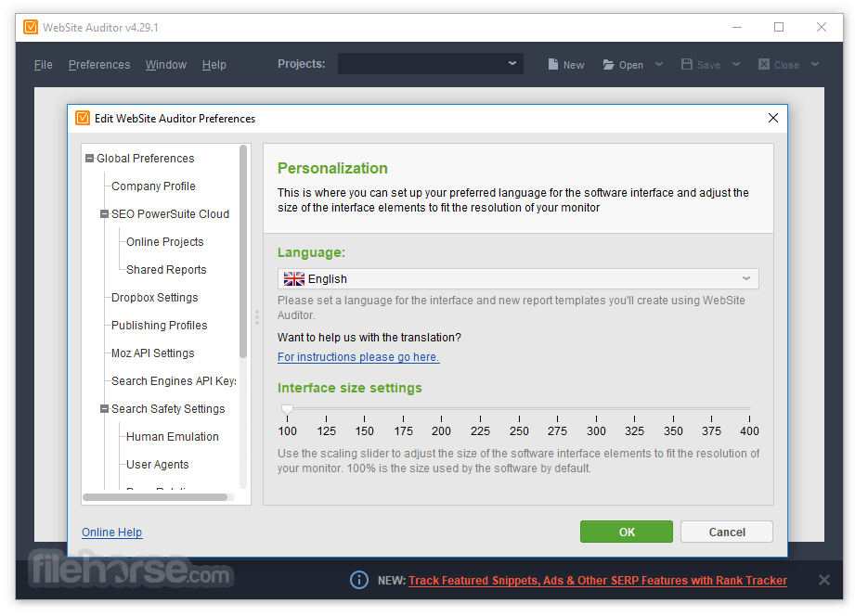The image size is (855, 616).
Task: Select Shared Reports in the tree
Action: 166,269
